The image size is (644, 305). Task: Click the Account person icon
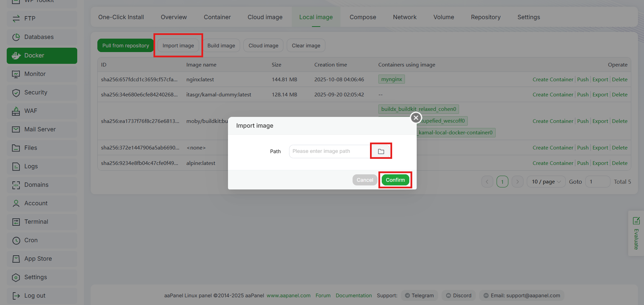[16, 203]
